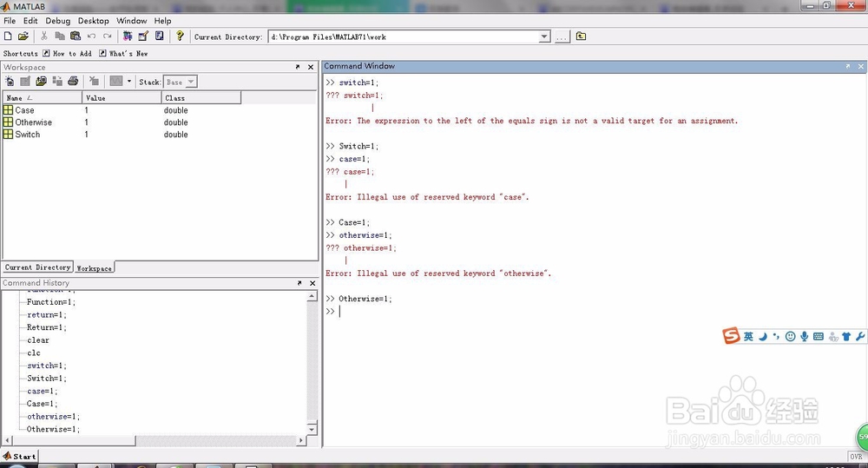Sort Workspace by Class column
Screen dimensions: 868x468
tap(201, 98)
